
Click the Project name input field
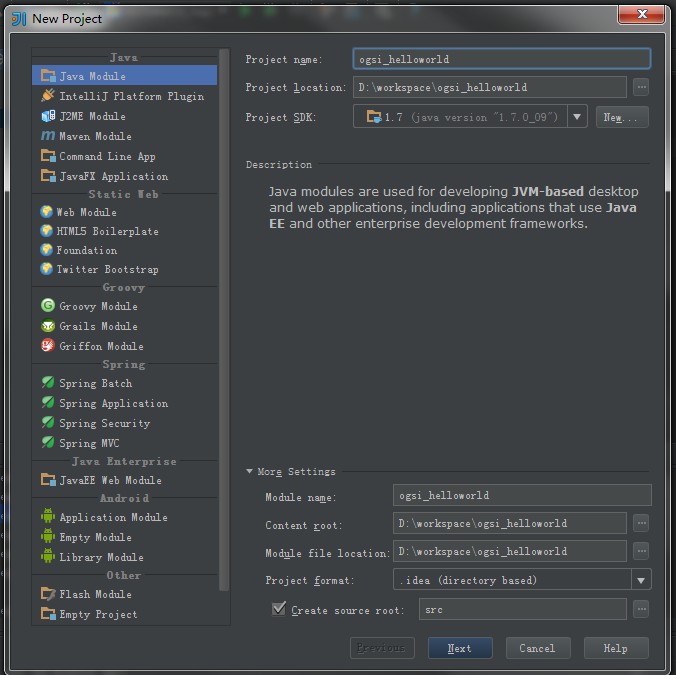coord(502,59)
